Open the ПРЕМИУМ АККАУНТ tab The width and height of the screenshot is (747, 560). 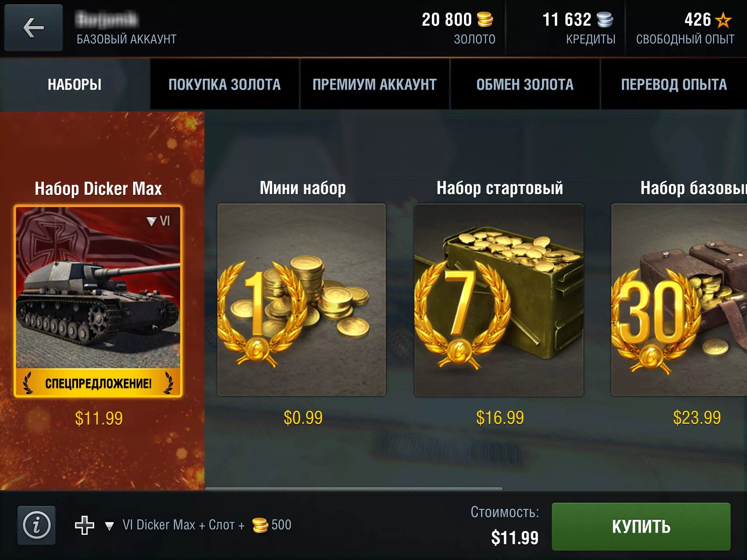(x=375, y=84)
